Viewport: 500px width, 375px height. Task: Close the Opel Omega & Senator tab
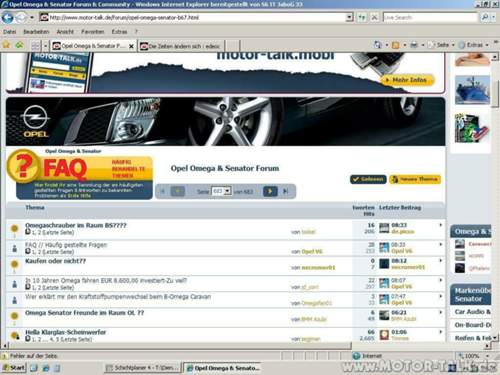[x=131, y=46]
